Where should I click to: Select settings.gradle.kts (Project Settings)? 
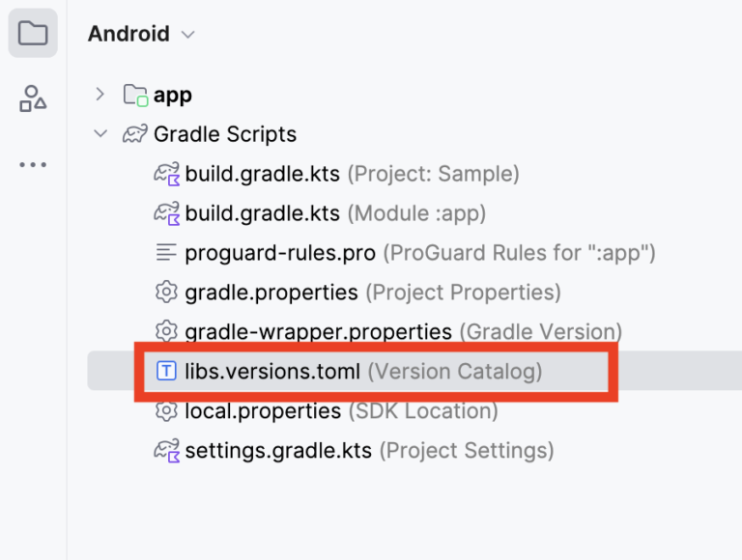coord(278,450)
